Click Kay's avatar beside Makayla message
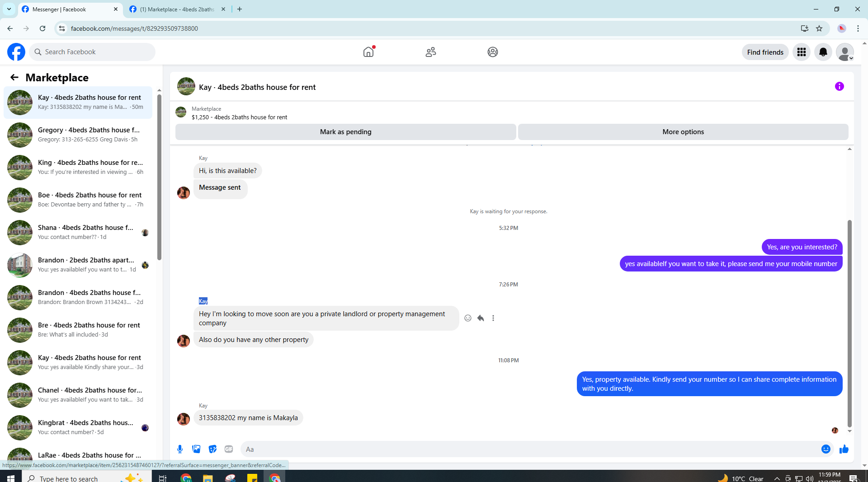The width and height of the screenshot is (868, 482). coord(184,419)
